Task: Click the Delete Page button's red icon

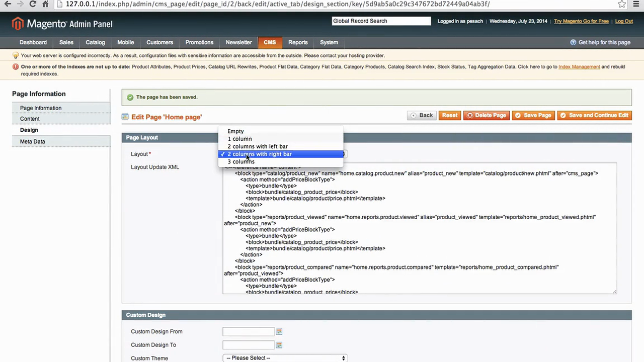Action: [x=470, y=115]
